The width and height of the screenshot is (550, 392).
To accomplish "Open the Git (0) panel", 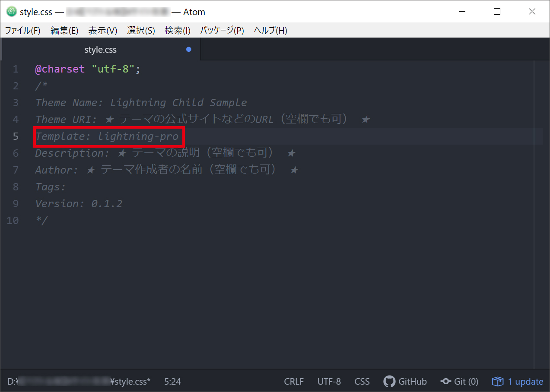I will [x=465, y=381].
